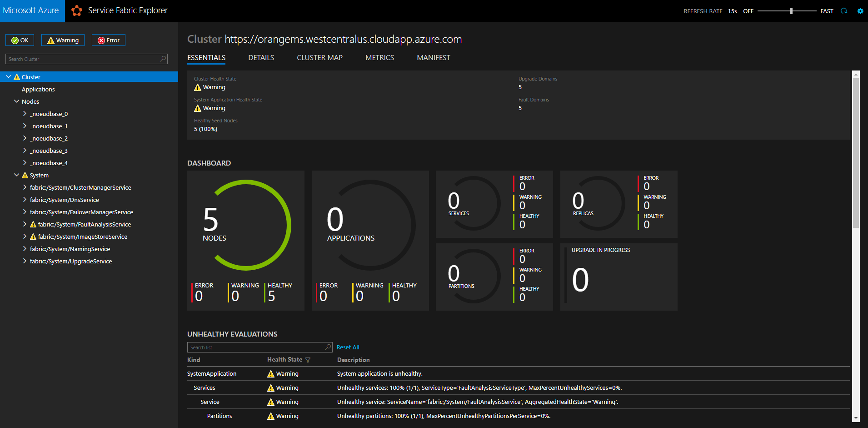The image size is (868, 428).
Task: Click warning icon beside Cluster tree node
Action: pyautogui.click(x=17, y=77)
